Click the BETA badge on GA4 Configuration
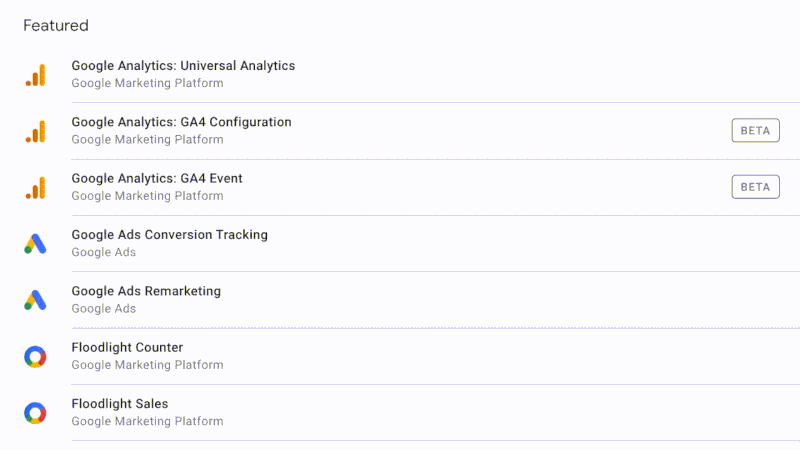The image size is (800, 450). (755, 131)
